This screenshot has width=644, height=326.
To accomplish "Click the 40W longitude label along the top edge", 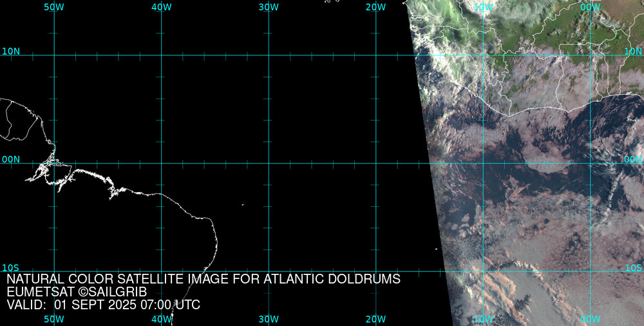I will pos(162,7).
